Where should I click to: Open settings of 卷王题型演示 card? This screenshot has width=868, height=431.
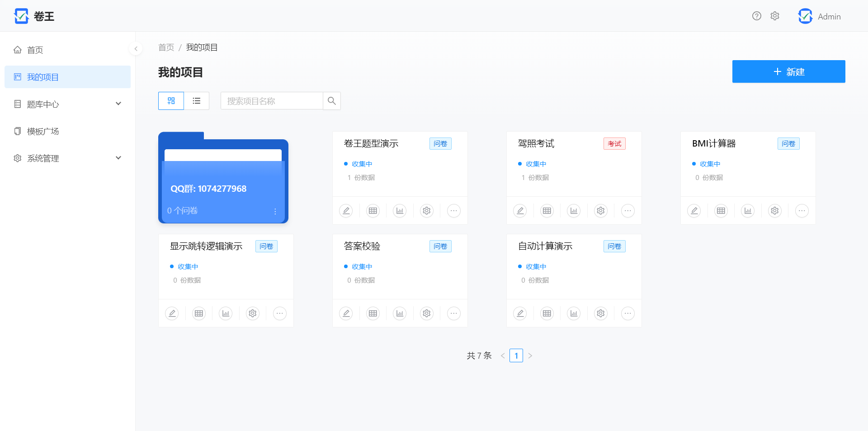[x=427, y=211]
